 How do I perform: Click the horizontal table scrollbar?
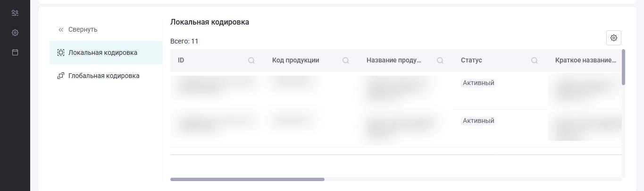[x=247, y=179]
